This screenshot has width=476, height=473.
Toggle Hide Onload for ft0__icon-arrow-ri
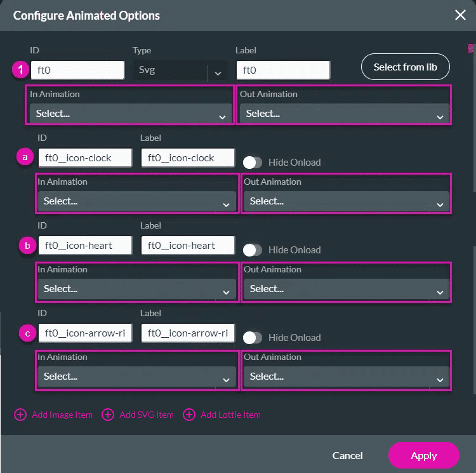pos(252,338)
